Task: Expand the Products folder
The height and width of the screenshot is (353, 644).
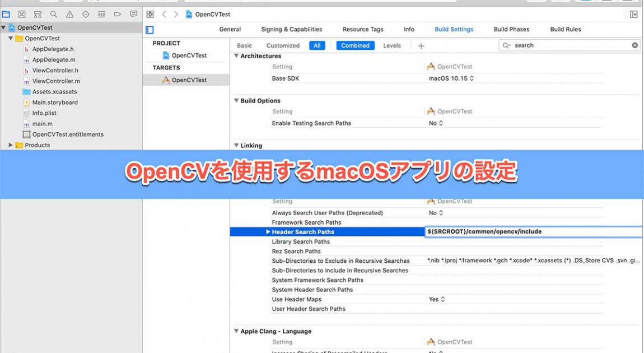Action: (11, 145)
